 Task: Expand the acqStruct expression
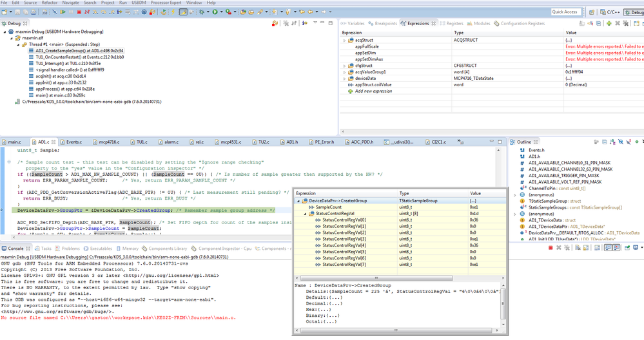point(344,41)
